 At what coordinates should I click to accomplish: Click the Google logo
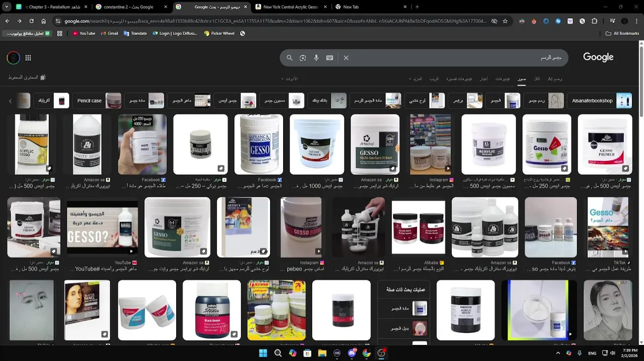click(x=598, y=57)
